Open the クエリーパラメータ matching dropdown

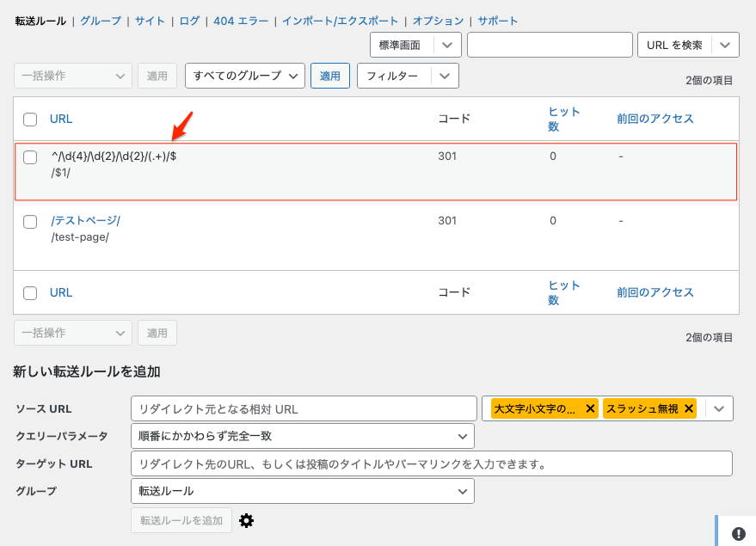coord(302,436)
